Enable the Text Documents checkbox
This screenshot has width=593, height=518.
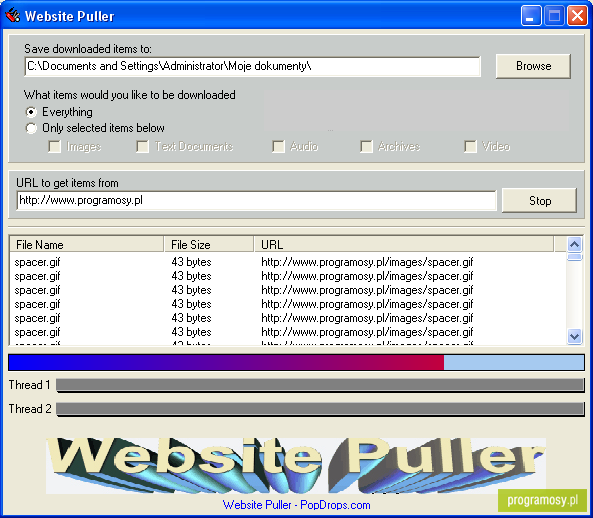[143, 147]
